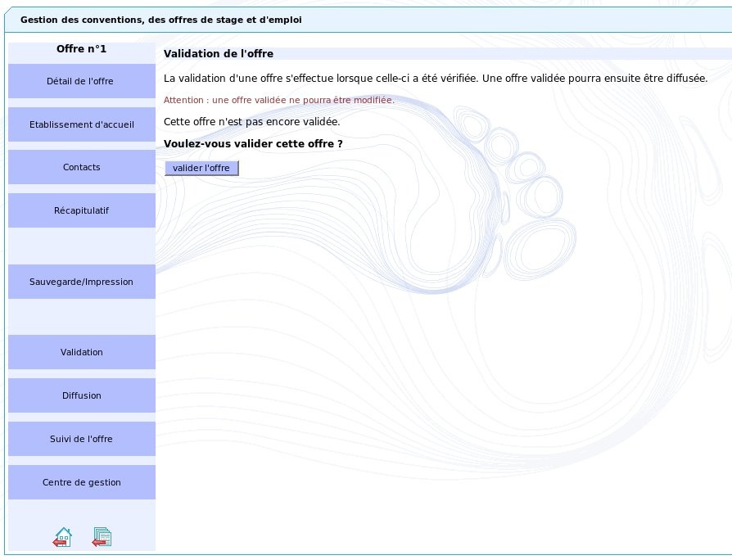The image size is (732, 560).
Task: Click the Offre n°1 sidebar heading
Action: click(81, 49)
